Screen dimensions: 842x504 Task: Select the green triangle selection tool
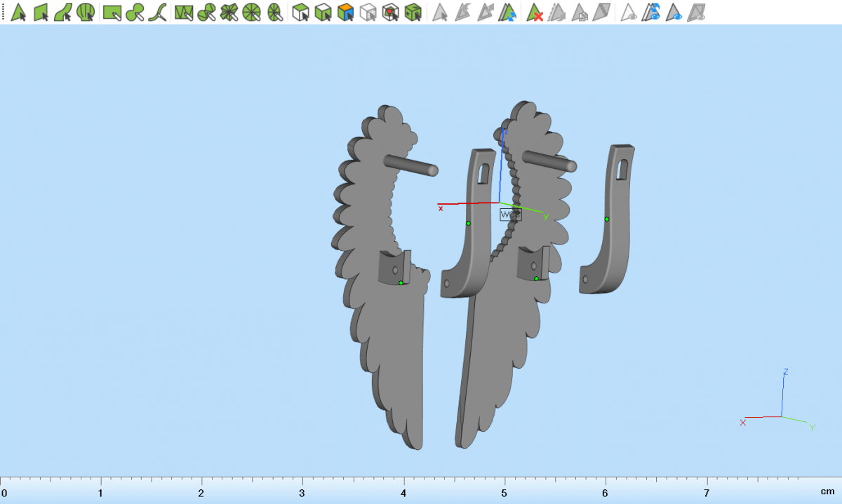tap(19, 12)
